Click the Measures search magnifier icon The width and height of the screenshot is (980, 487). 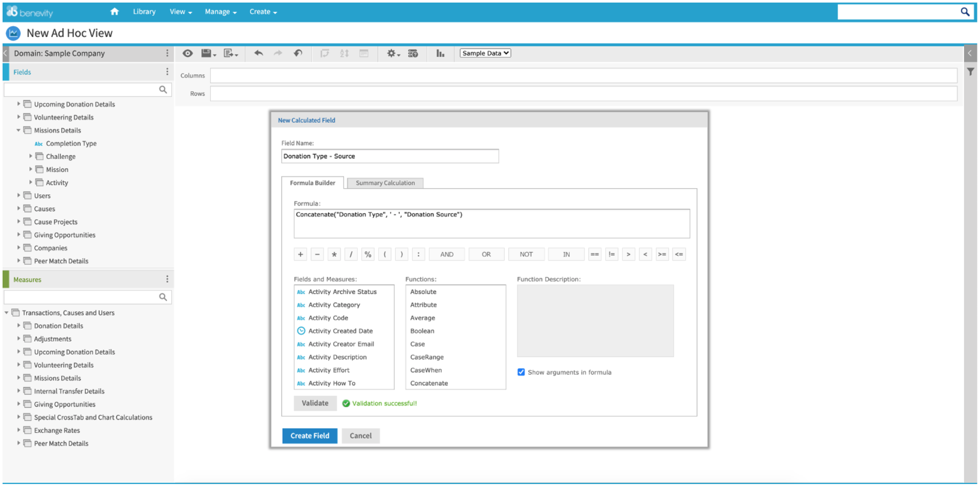[163, 297]
